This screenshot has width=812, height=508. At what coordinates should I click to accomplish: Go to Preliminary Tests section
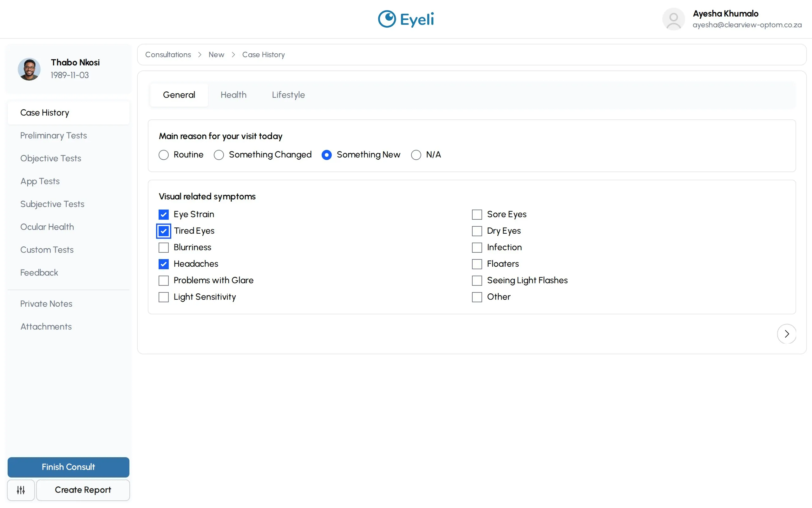tap(69, 135)
